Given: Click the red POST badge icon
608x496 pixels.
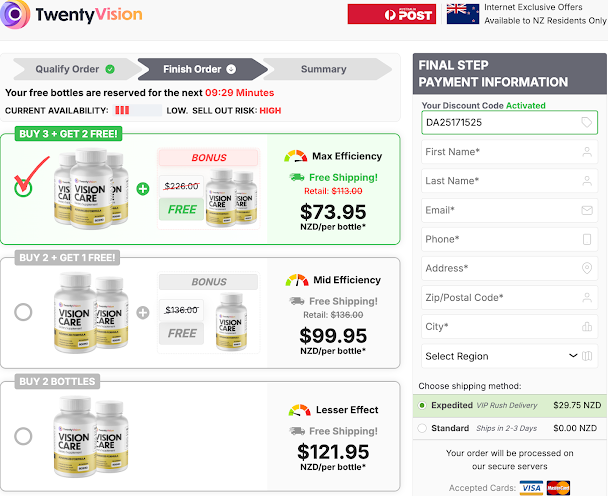Looking at the screenshot, I should [x=392, y=14].
